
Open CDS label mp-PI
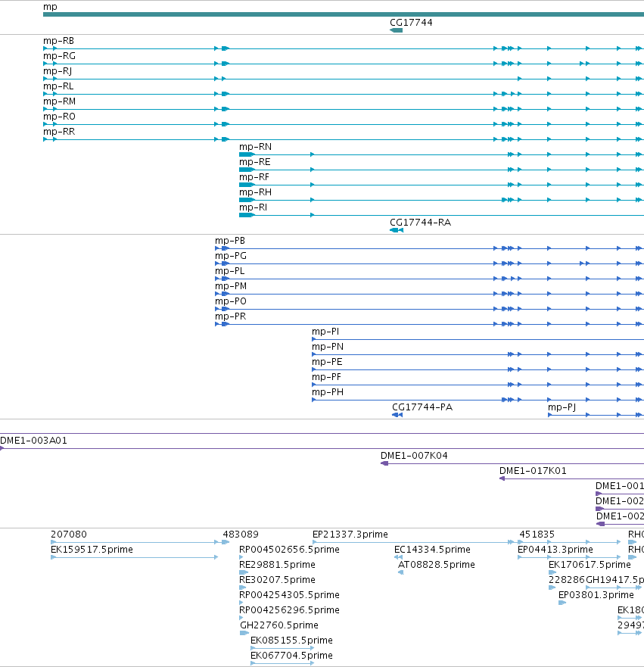(x=325, y=332)
